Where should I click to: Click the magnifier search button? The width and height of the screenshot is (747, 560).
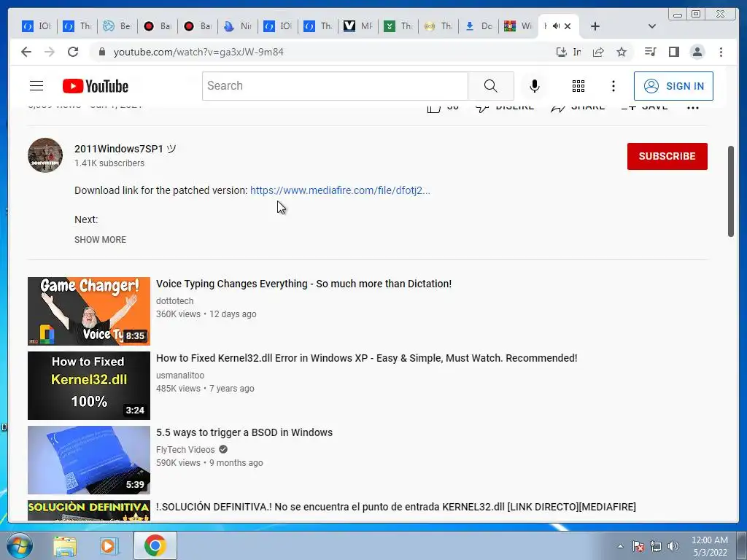[x=491, y=86]
